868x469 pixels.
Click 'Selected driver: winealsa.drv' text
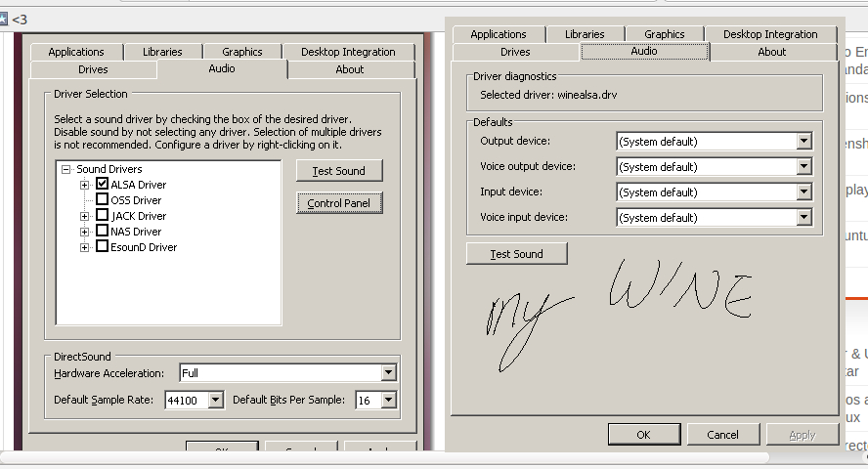click(x=548, y=95)
